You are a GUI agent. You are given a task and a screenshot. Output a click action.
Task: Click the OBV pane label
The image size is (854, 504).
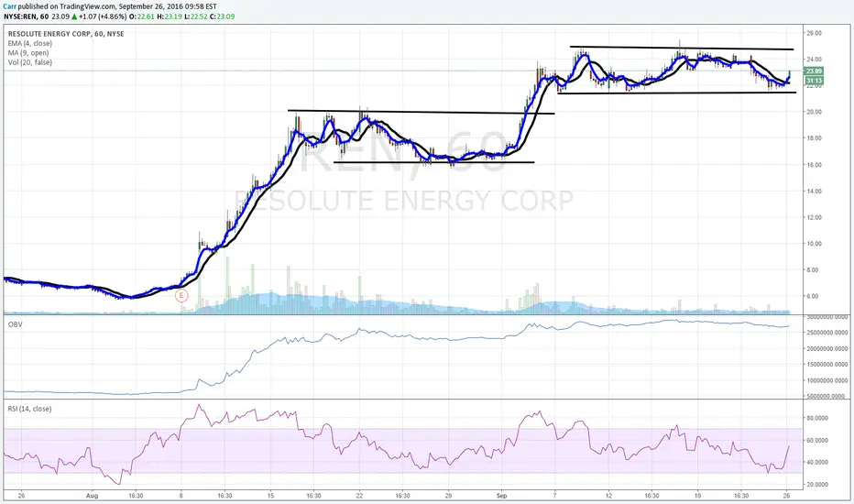coord(15,324)
